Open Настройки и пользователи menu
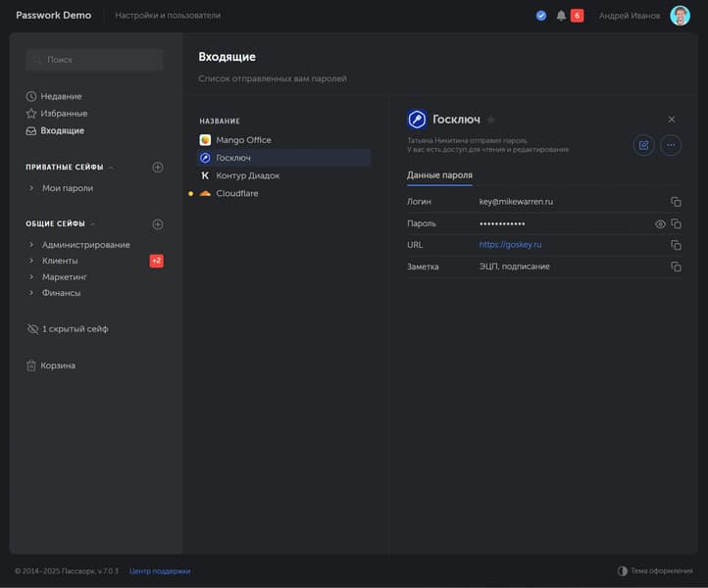 click(167, 16)
